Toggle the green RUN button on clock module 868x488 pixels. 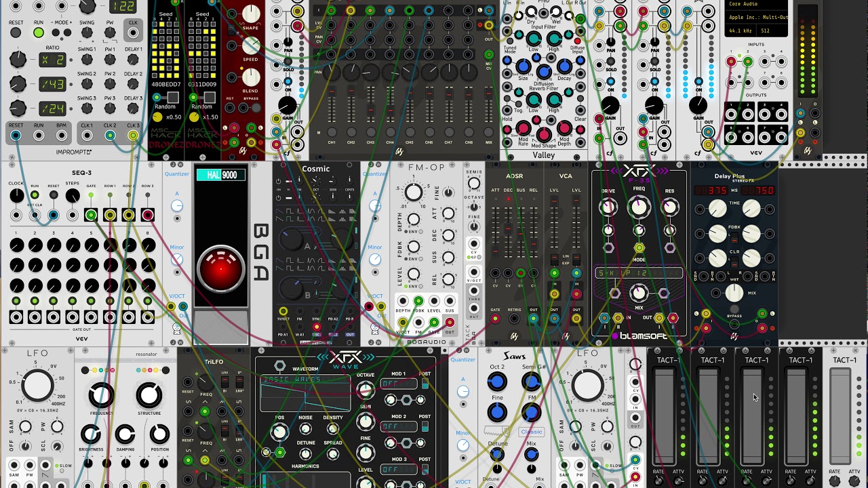coord(39,33)
